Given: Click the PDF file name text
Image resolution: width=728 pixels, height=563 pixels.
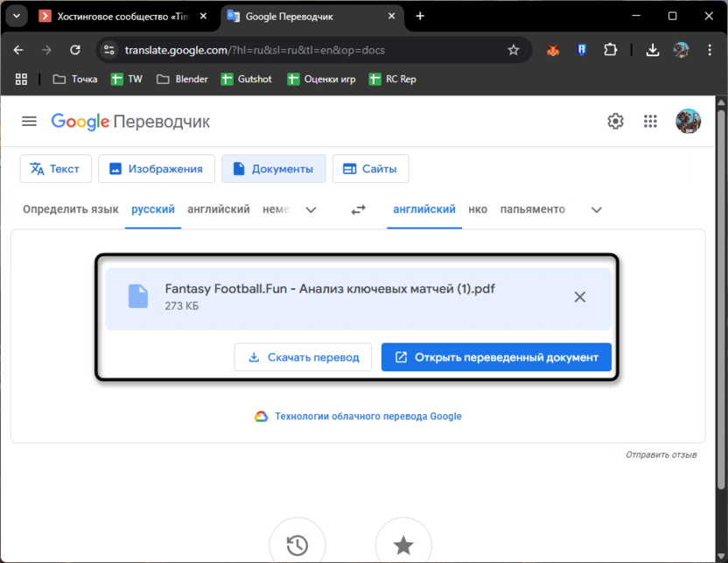Looking at the screenshot, I should (330, 288).
